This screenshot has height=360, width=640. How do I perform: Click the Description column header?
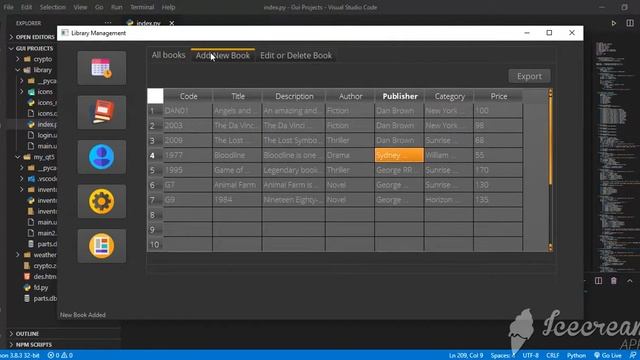[294, 96]
